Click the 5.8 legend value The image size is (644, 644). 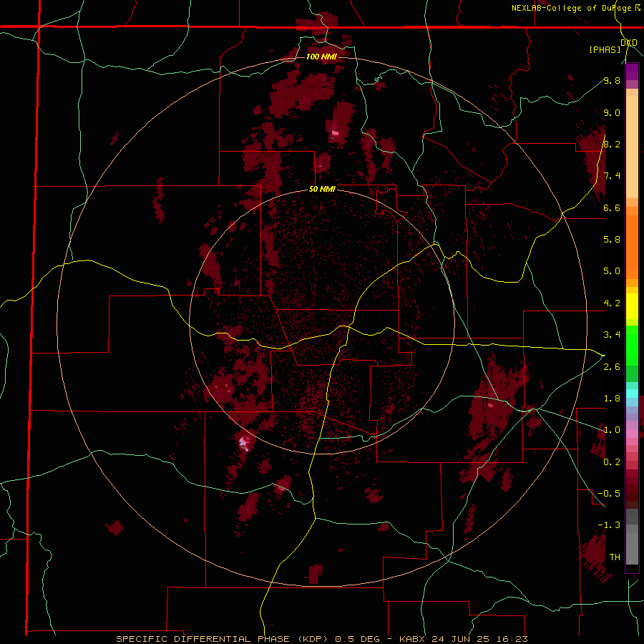[x=612, y=240]
